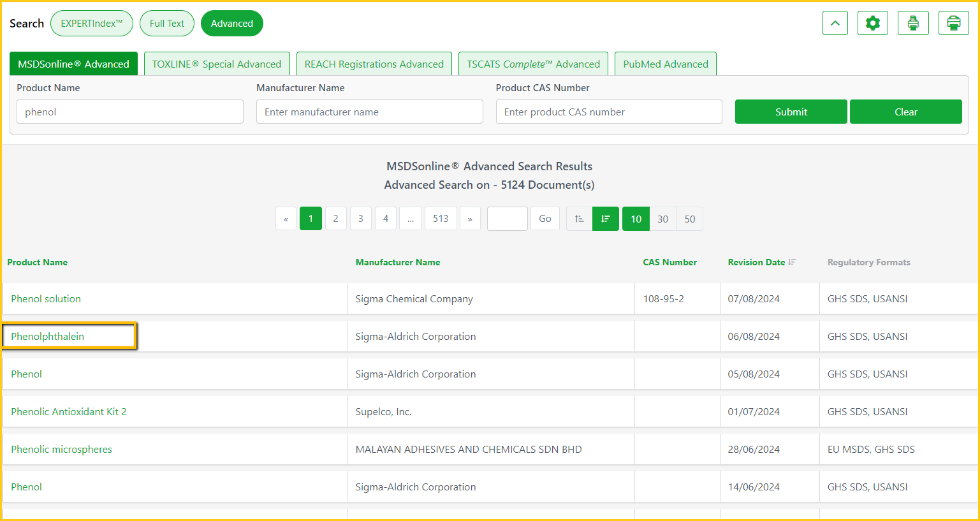Click the rightmost printer icon button
The height and width of the screenshot is (521, 980).
pos(953,24)
